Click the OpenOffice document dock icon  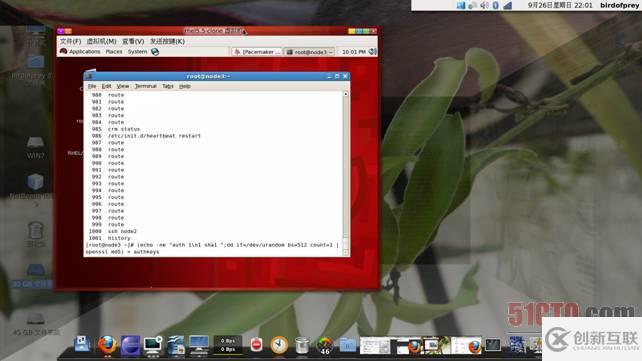(x=176, y=345)
